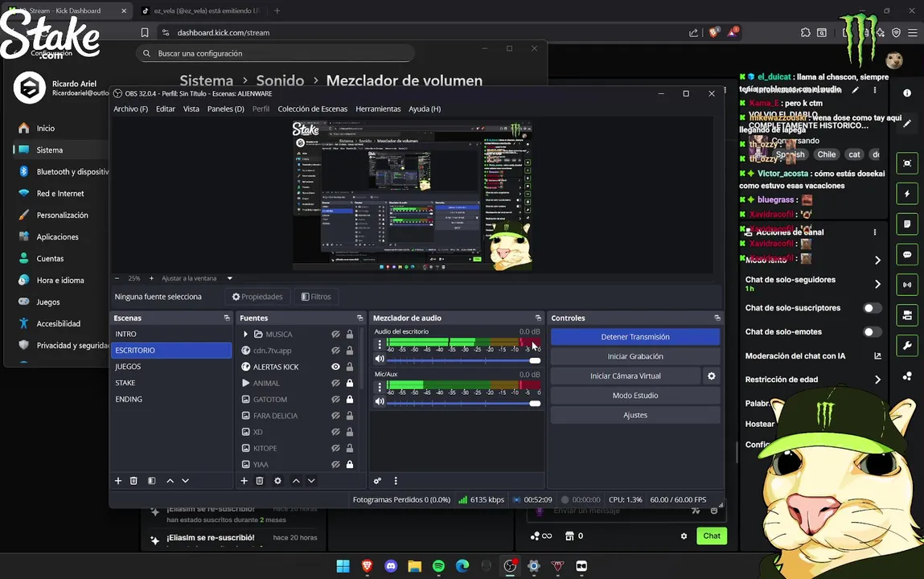Select the JUEGOS scene
The height and width of the screenshot is (579, 924).
[x=171, y=367]
